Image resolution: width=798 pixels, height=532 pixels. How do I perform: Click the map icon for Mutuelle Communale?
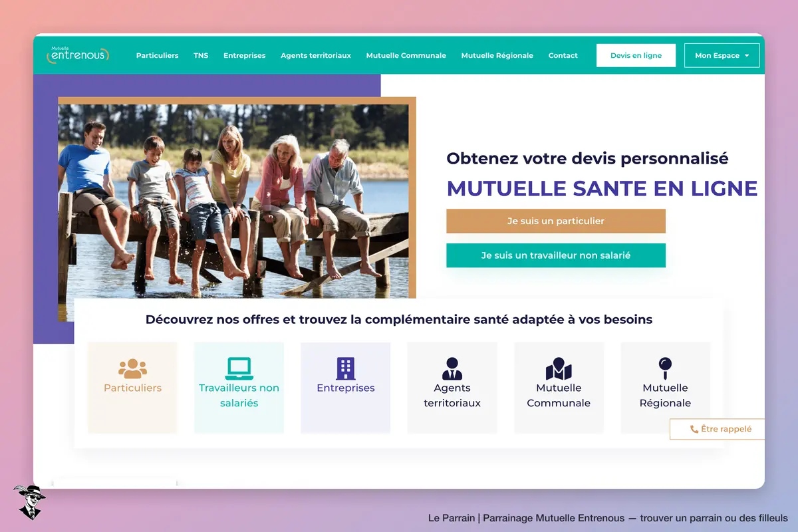(x=559, y=368)
